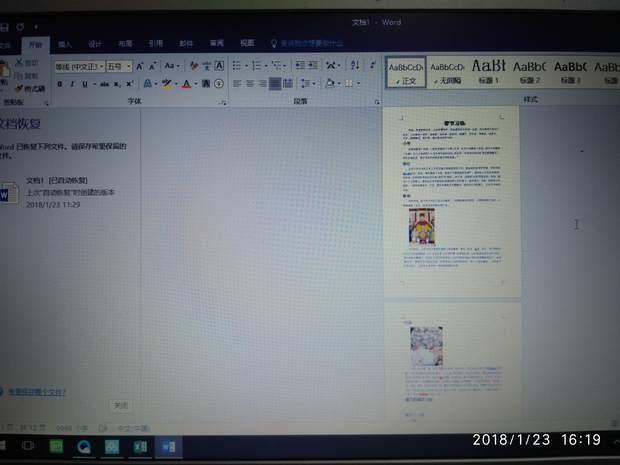Viewport: 620px width, 465px height.
Task: Apply text highlight color
Action: [x=167, y=83]
